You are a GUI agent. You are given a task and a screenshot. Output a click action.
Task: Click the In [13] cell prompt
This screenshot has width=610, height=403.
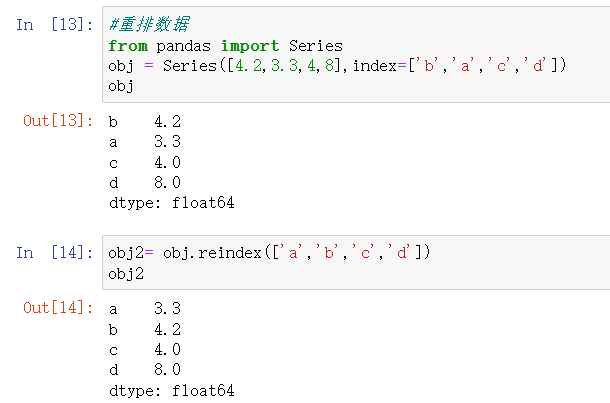(55, 24)
